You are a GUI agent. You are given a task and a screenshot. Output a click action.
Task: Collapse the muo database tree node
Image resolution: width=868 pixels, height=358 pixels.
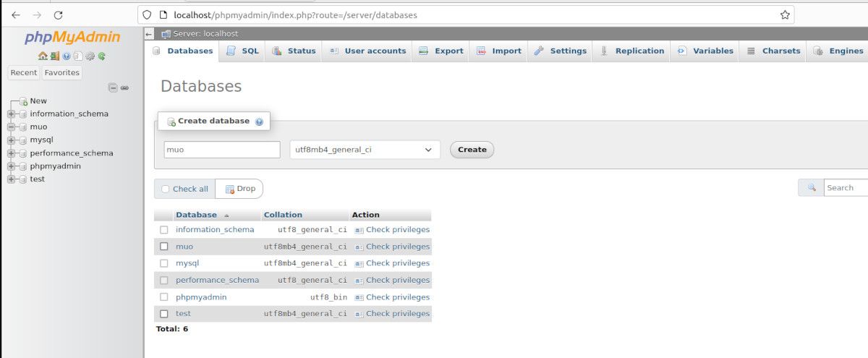coord(11,127)
